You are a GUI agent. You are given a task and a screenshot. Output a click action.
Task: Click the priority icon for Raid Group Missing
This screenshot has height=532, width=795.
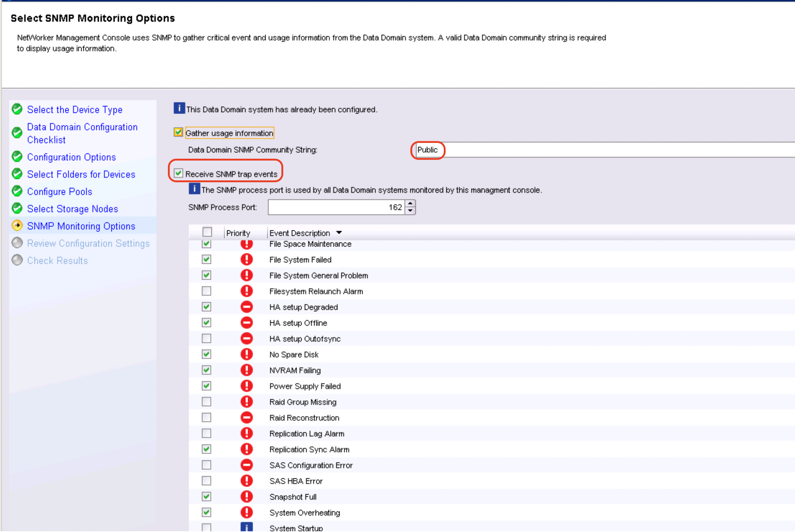tap(247, 402)
